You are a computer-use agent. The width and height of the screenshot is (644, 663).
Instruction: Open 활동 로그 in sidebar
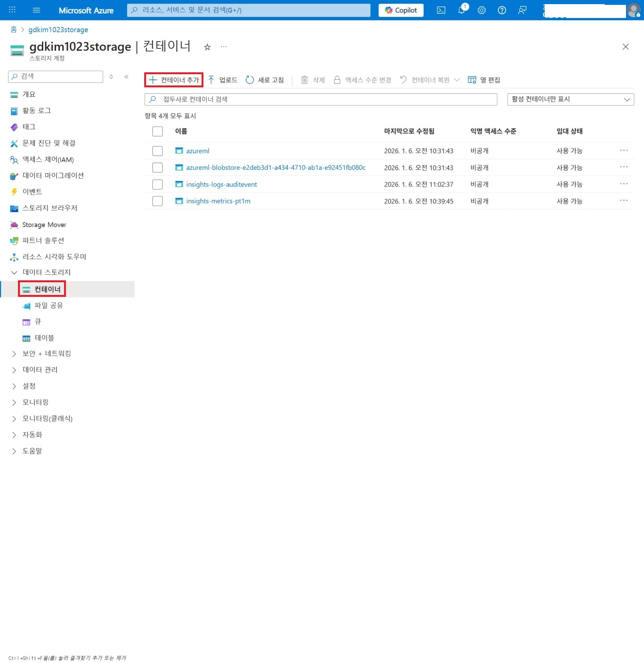point(36,111)
